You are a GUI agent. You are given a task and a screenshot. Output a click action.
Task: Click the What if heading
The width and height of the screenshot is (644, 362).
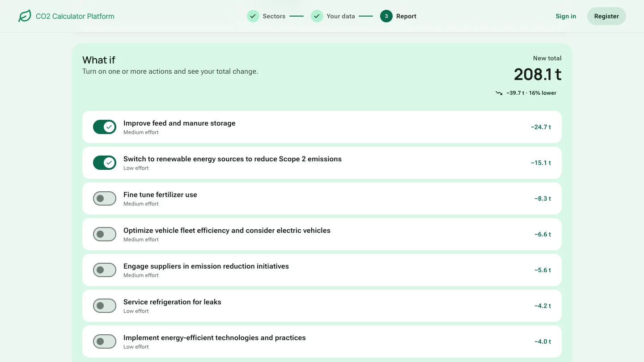pos(99,60)
